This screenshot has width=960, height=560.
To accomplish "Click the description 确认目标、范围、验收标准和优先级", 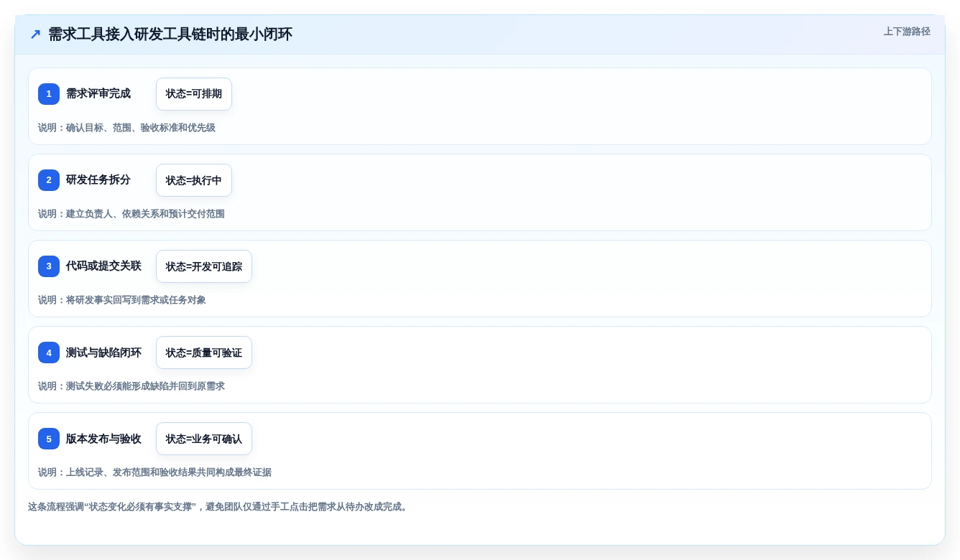I will click(126, 128).
